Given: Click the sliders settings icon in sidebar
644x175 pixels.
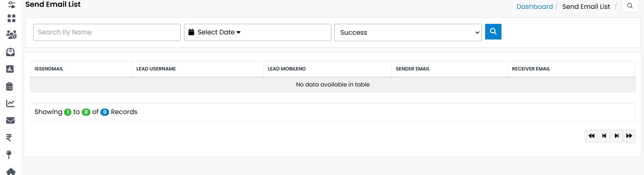Looking at the screenshot, I should tap(12, 5).
